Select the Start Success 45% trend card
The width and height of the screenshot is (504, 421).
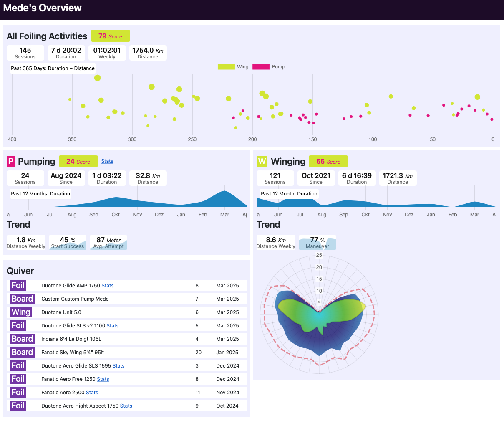tap(68, 243)
